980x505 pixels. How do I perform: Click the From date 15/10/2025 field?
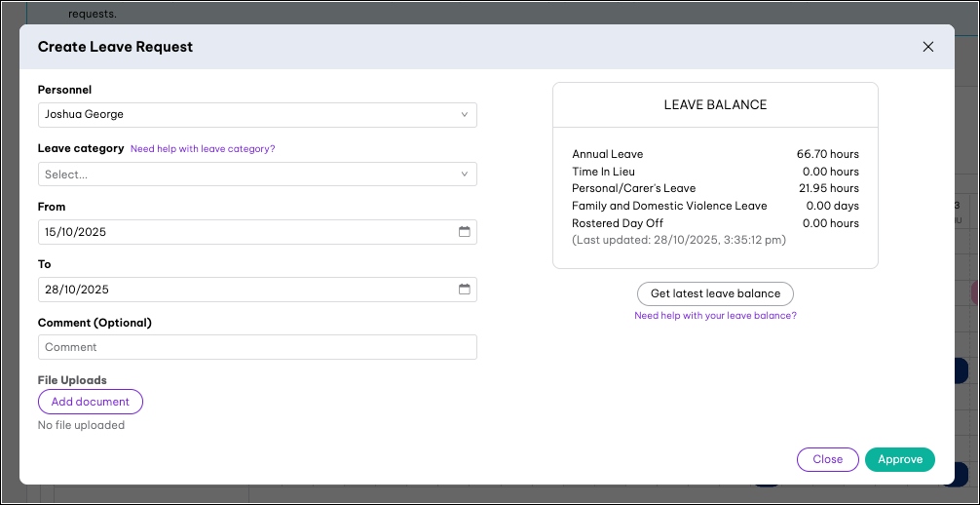click(244, 232)
